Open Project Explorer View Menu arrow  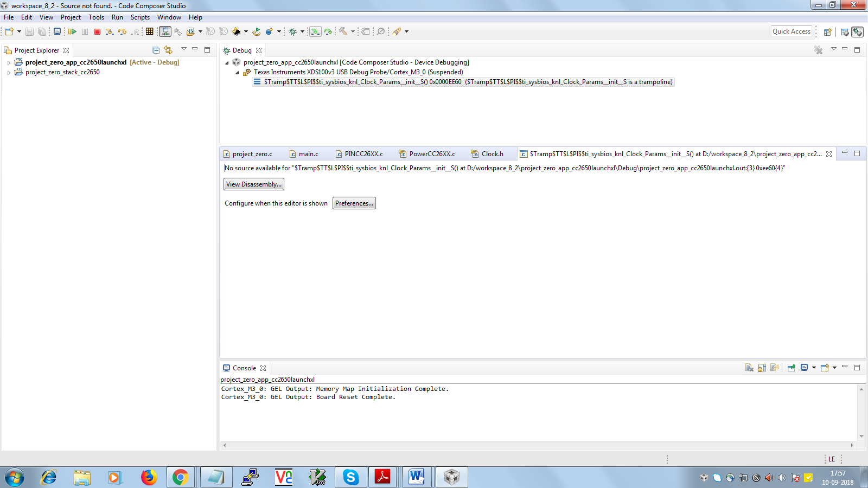click(x=183, y=49)
